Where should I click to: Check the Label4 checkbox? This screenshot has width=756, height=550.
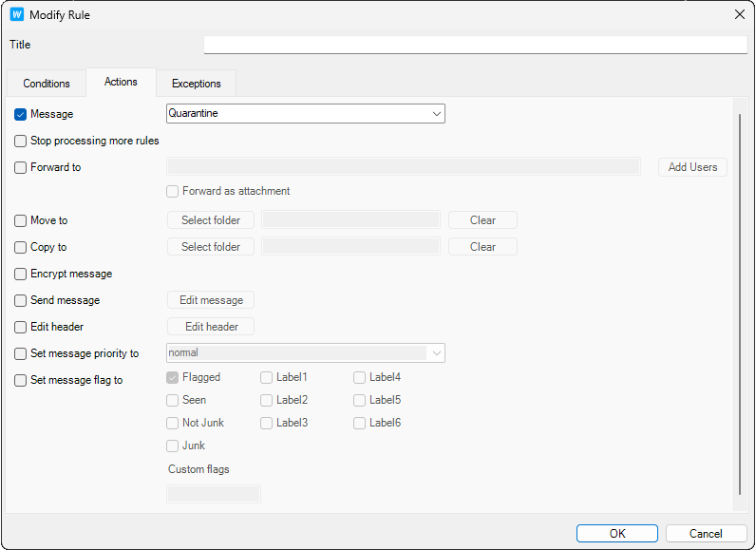(359, 377)
